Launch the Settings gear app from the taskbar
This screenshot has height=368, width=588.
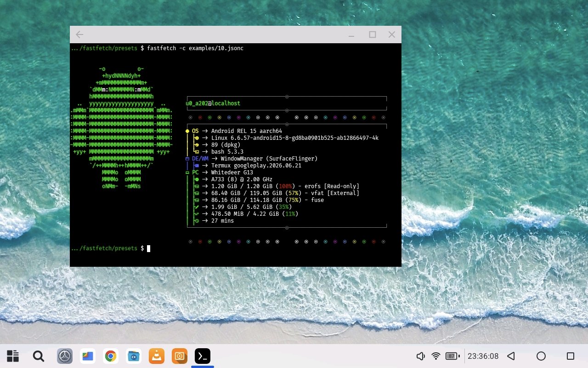click(65, 356)
